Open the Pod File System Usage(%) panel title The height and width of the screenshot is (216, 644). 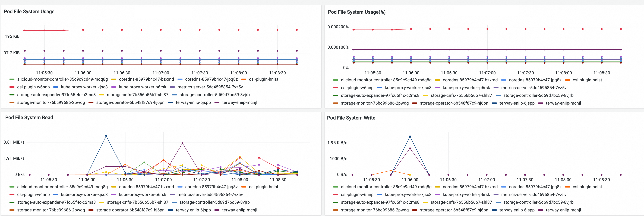pos(356,12)
